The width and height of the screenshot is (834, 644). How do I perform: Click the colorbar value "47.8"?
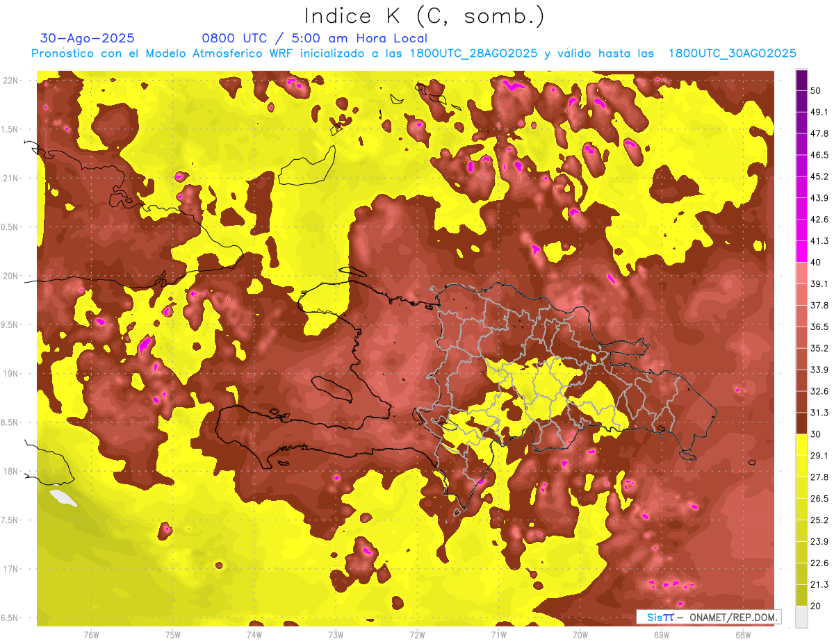(x=819, y=133)
